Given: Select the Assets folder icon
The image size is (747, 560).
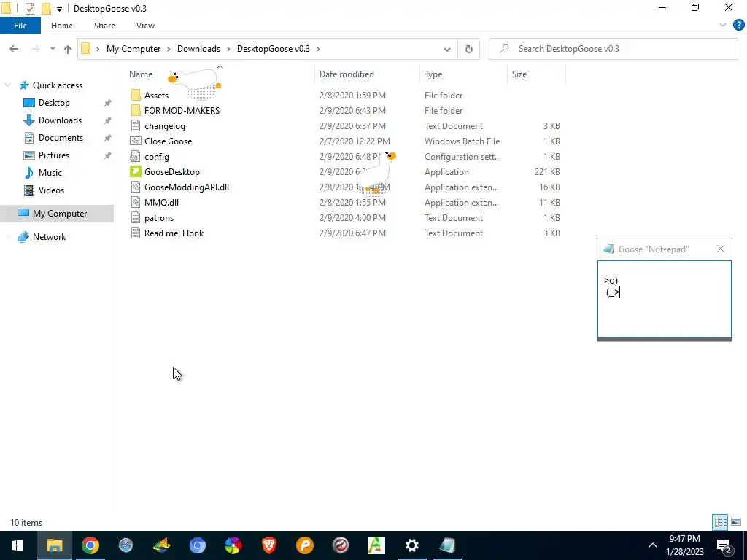Looking at the screenshot, I should [x=136, y=96].
